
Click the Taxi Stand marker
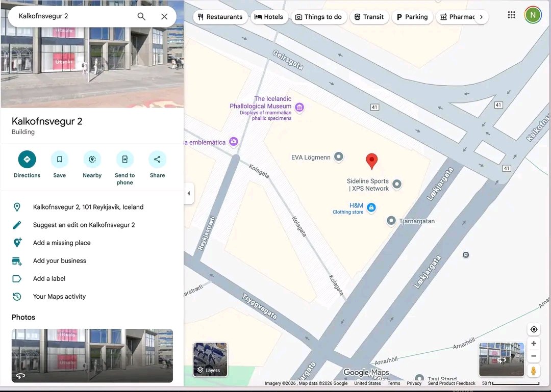coord(419,378)
